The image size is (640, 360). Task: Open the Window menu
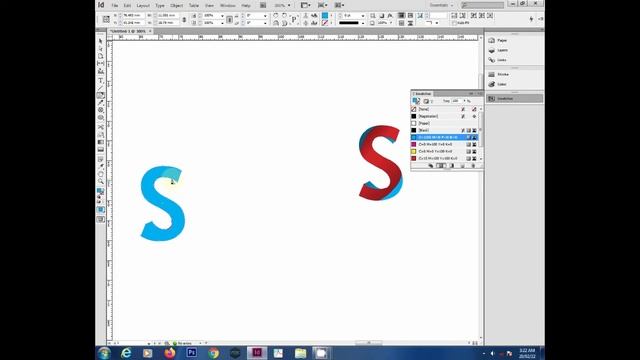[228, 6]
